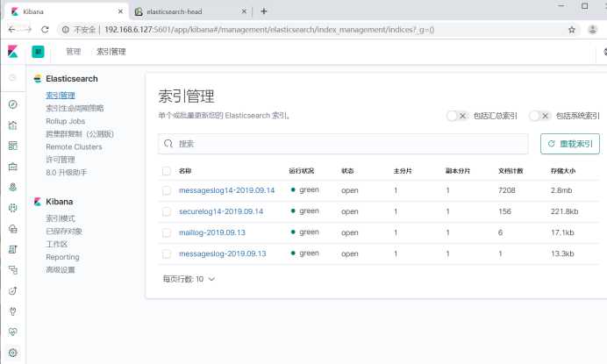
Task: Click the 7208 document count cell
Action: click(506, 190)
